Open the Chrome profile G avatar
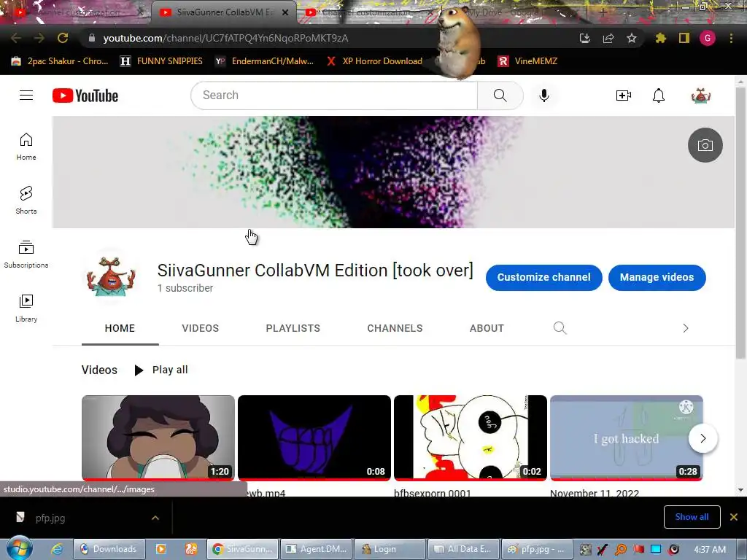 click(708, 38)
